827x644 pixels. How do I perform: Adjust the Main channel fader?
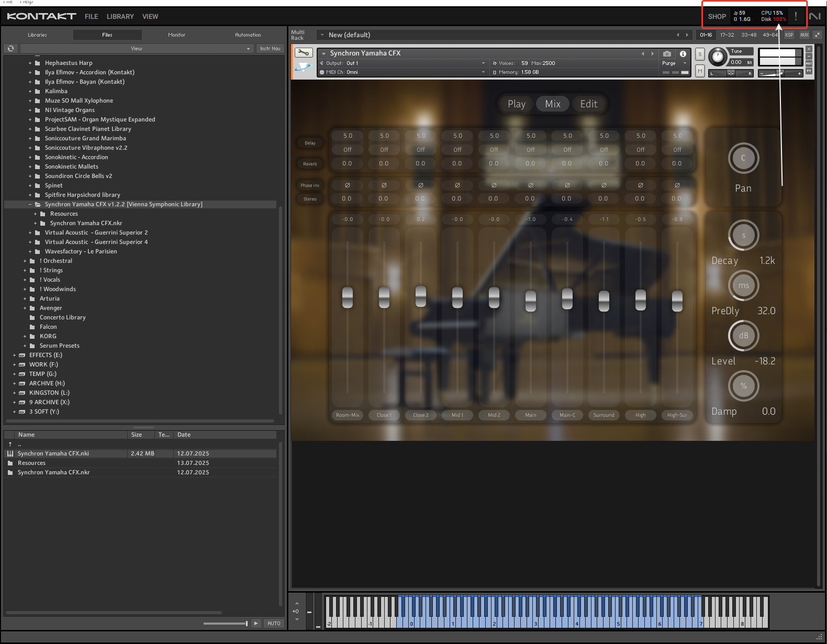[x=531, y=301]
